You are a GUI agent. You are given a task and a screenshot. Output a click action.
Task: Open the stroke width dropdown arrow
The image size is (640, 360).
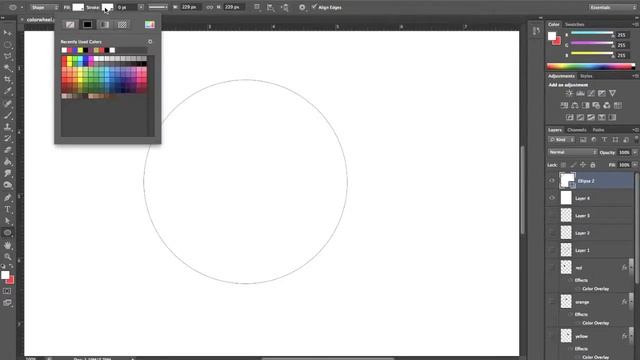[141, 7]
